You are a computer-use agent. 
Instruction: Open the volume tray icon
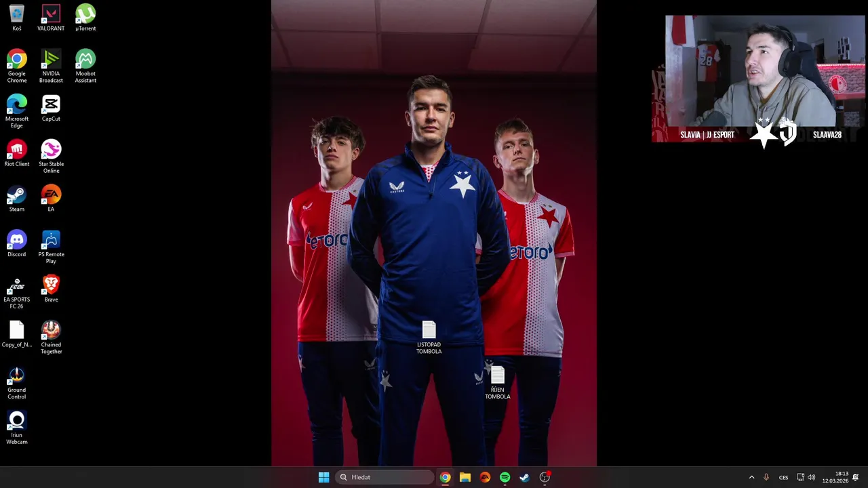tap(812, 477)
